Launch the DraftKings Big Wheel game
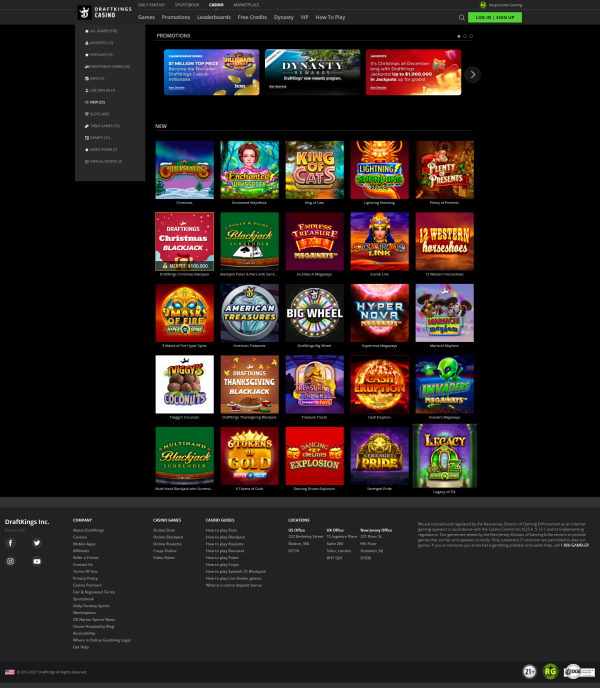Image resolution: width=600 pixels, height=688 pixels. coord(315,313)
